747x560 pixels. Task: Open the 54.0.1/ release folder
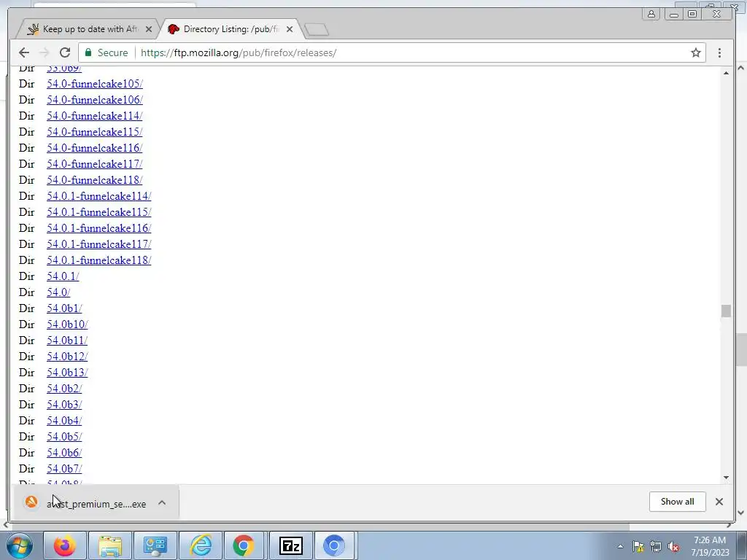(63, 276)
